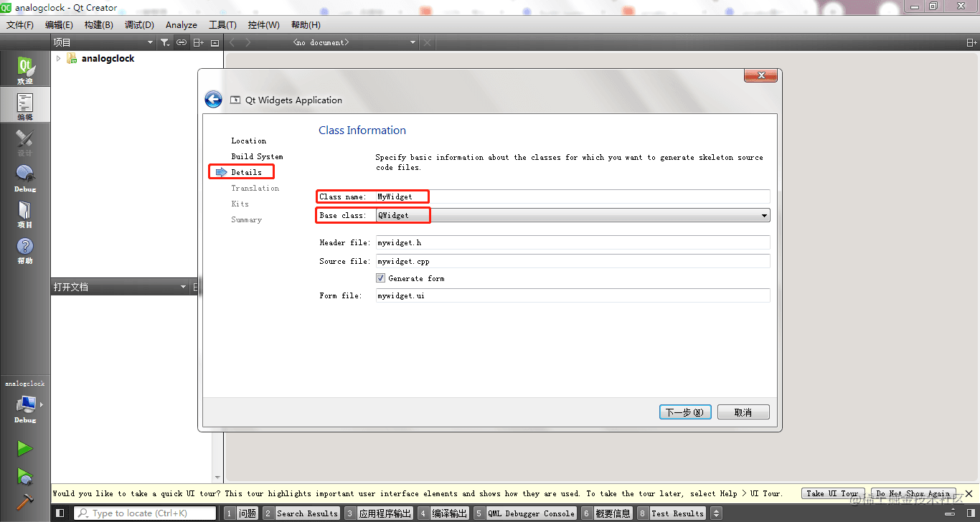Open the Test Results output pane
Viewport: 980px width, 522px height.
(x=672, y=513)
